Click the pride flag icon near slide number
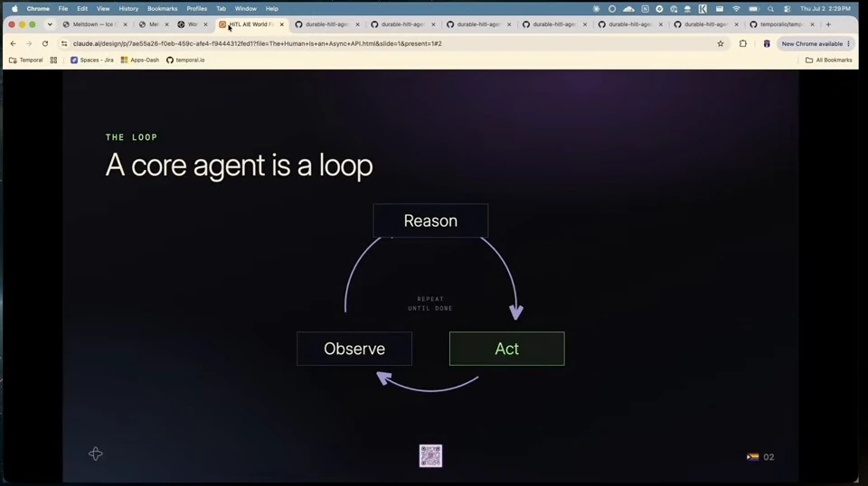This screenshot has height=486, width=868. click(752, 457)
